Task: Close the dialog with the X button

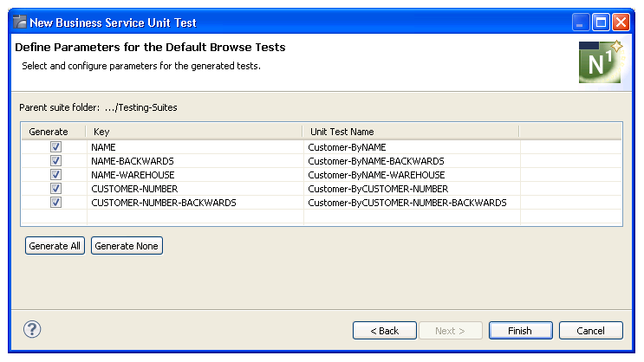Action: point(621,23)
